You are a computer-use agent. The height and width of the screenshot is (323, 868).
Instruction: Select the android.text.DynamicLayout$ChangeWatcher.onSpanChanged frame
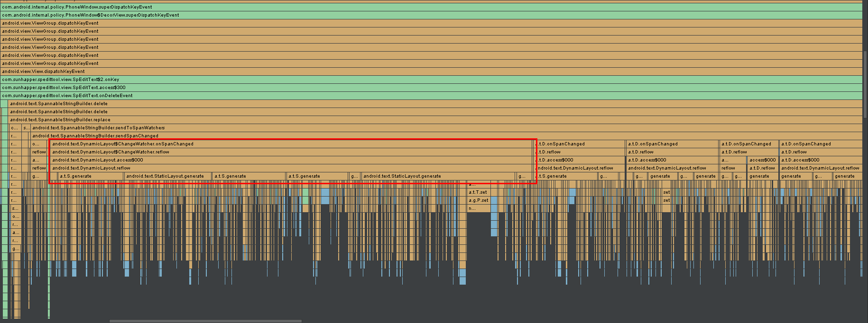pos(292,144)
